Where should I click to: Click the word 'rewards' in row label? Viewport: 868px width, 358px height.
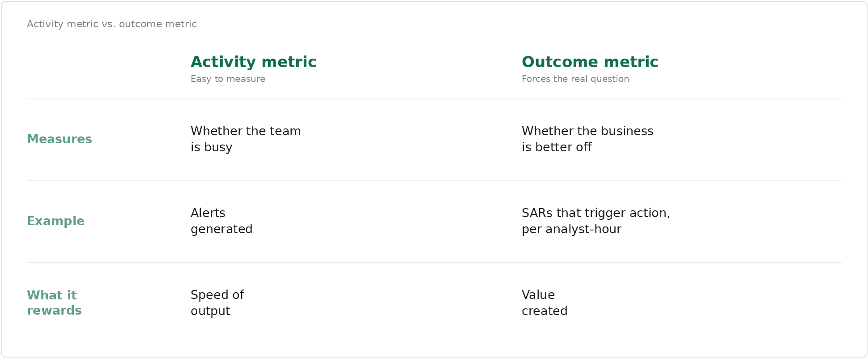pos(54,311)
